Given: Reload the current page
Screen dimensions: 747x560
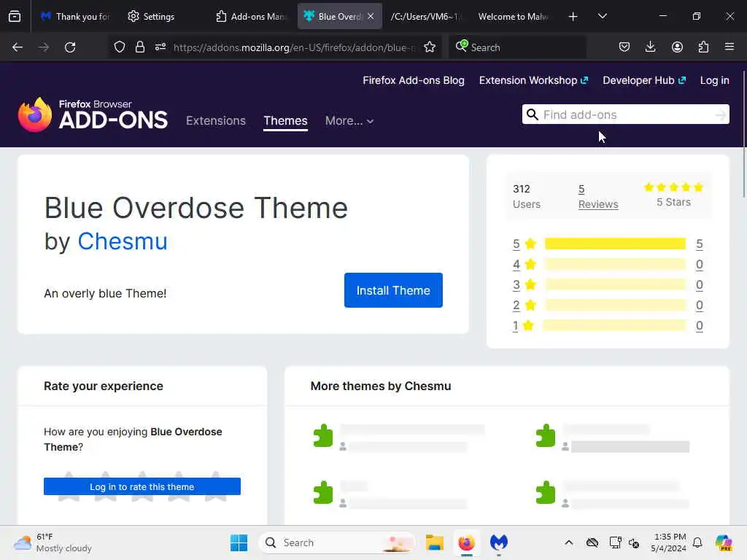Looking at the screenshot, I should (70, 47).
